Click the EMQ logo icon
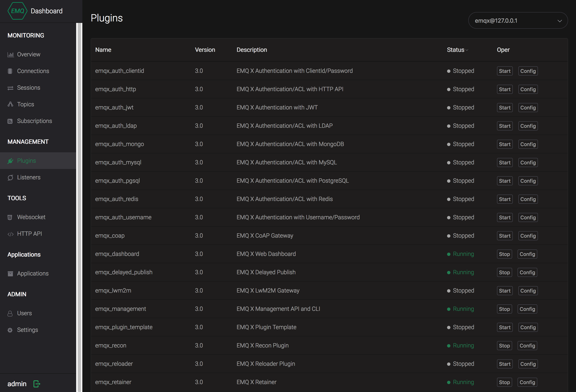 [17, 11]
